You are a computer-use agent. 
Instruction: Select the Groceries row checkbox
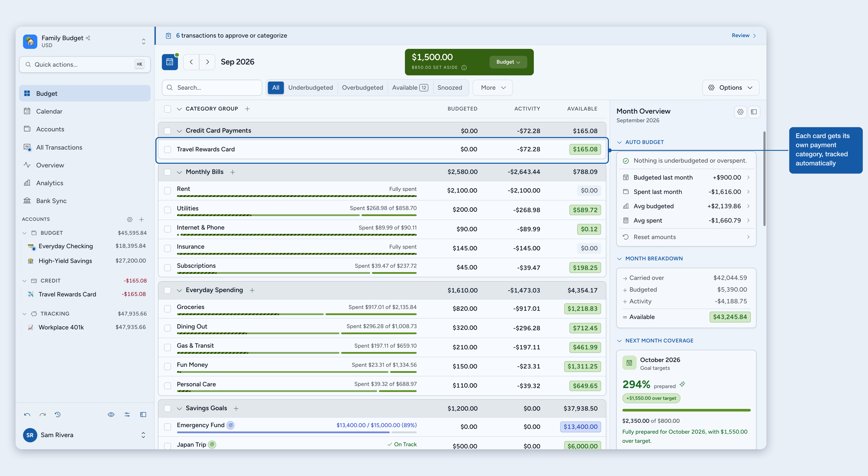[x=168, y=309]
